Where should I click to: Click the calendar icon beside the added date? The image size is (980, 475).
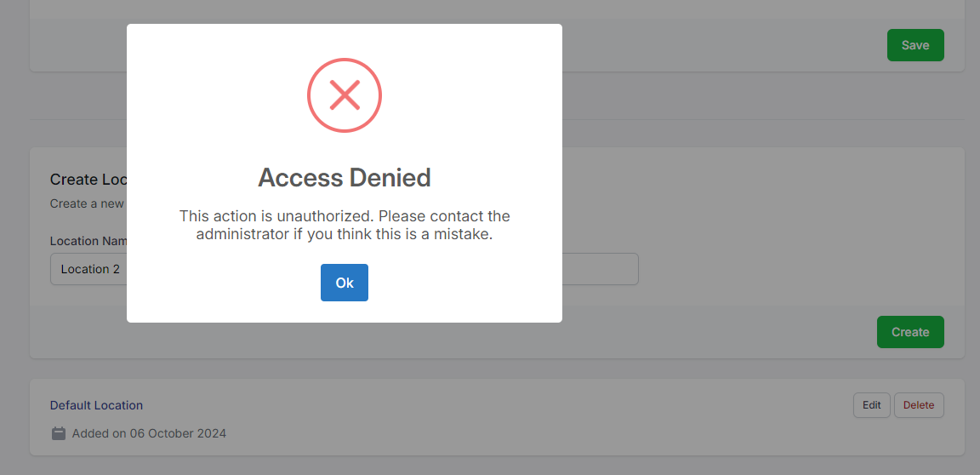(x=59, y=433)
